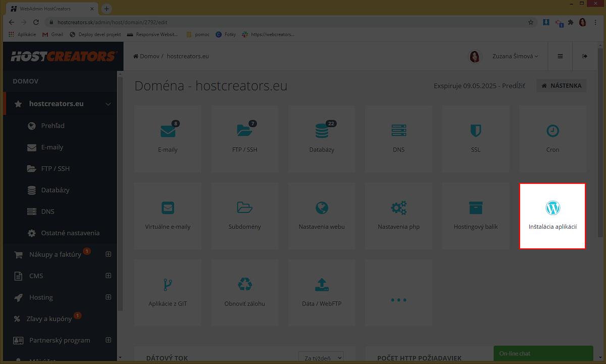Go back in browser history
The height and width of the screenshot is (364, 606).
pos(12,22)
